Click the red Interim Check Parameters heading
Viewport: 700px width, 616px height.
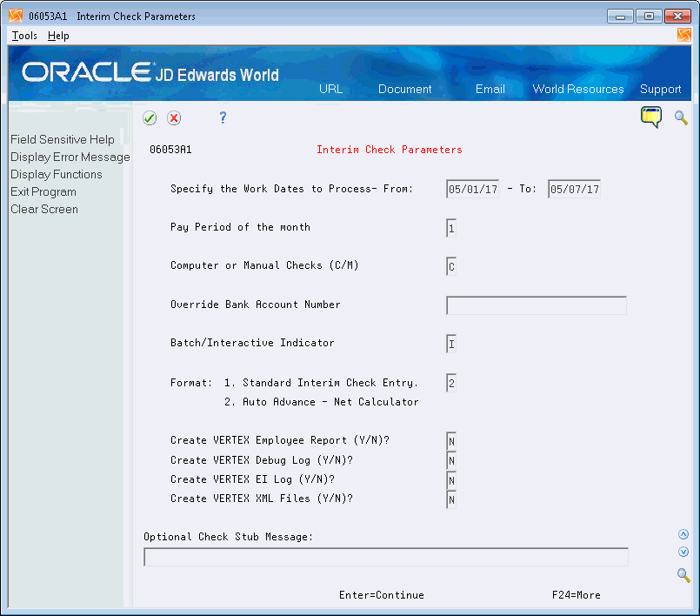point(390,150)
